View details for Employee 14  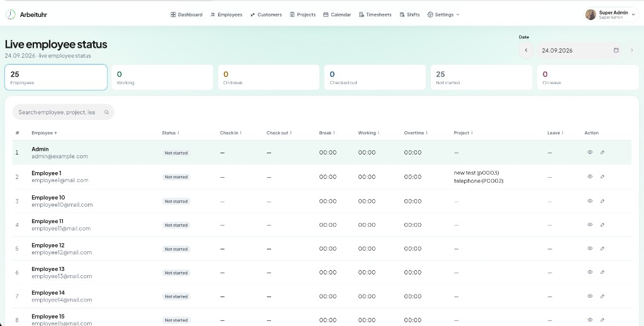click(x=590, y=296)
